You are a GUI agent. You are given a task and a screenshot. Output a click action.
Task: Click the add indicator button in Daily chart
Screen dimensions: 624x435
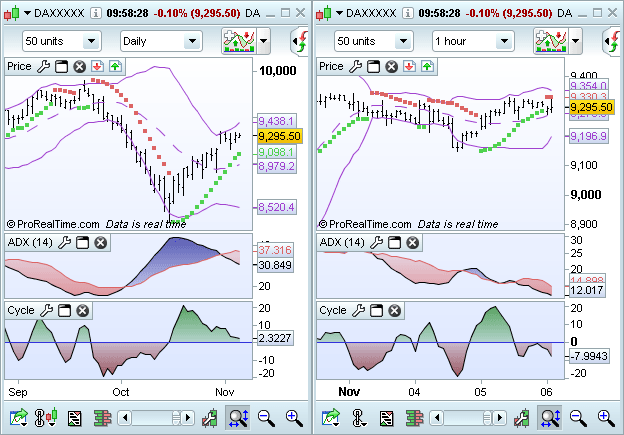click(237, 41)
